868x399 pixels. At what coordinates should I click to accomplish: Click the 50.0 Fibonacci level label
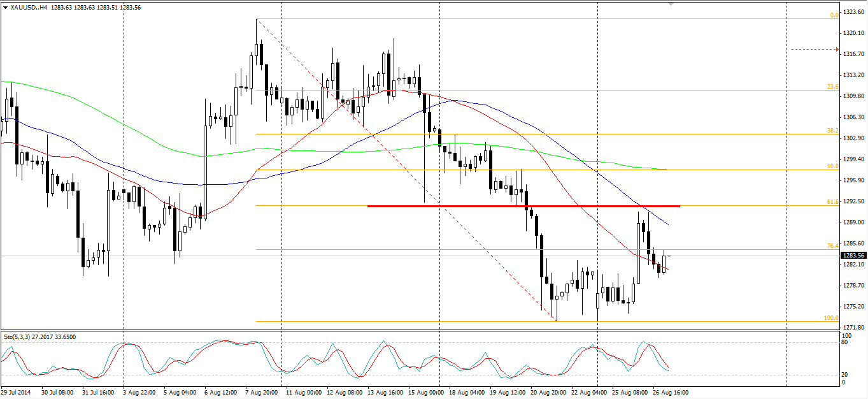[x=832, y=166]
